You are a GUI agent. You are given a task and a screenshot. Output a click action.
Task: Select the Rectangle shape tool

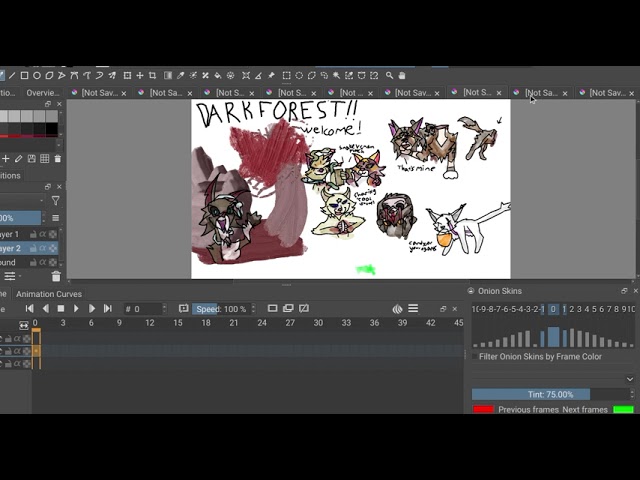click(24, 76)
